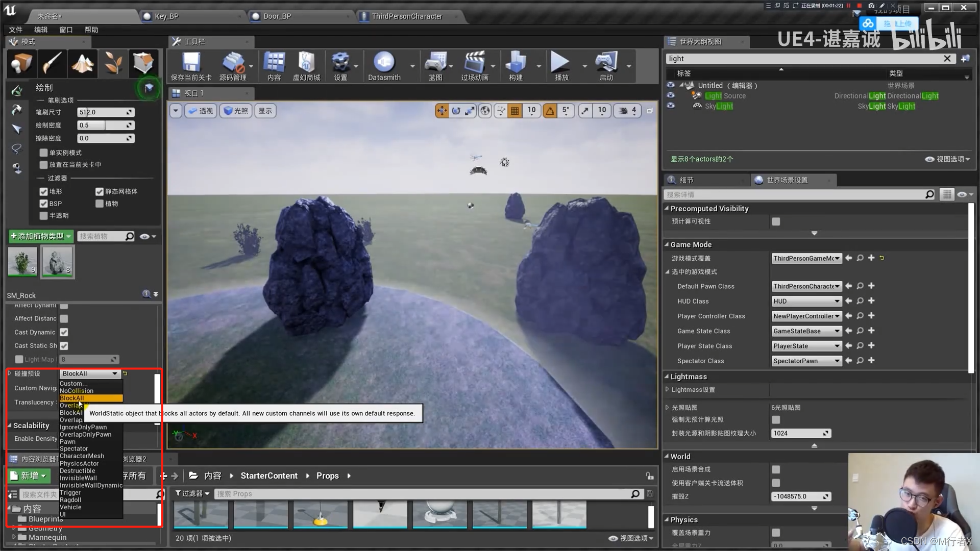Image resolution: width=980 pixels, height=551 pixels.
Task: Open the Edit menu
Action: [x=41, y=30]
